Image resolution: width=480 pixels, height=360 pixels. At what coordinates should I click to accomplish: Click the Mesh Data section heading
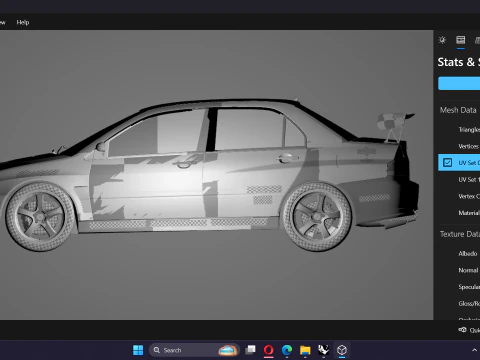point(458,110)
